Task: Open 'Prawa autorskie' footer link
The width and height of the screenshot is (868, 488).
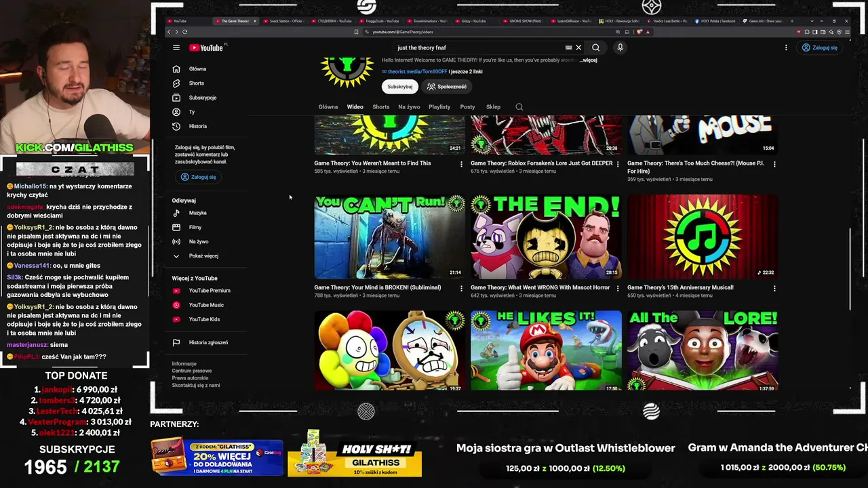Action: (190, 378)
